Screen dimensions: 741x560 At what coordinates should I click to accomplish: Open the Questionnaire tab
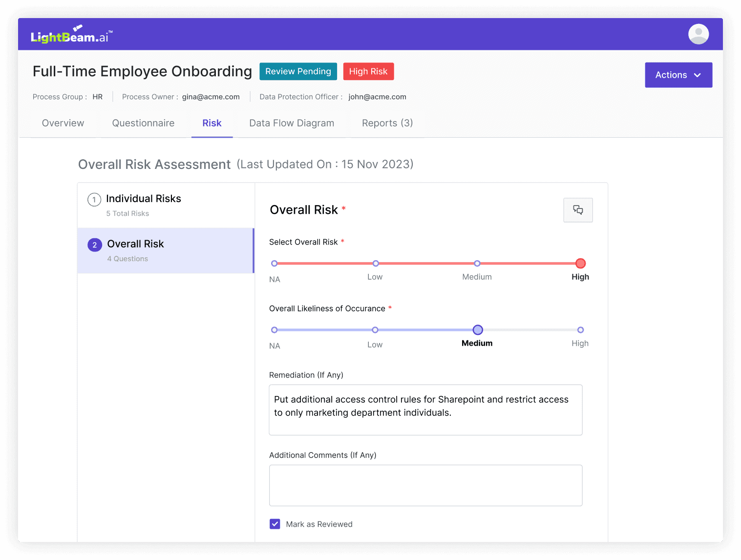click(143, 123)
